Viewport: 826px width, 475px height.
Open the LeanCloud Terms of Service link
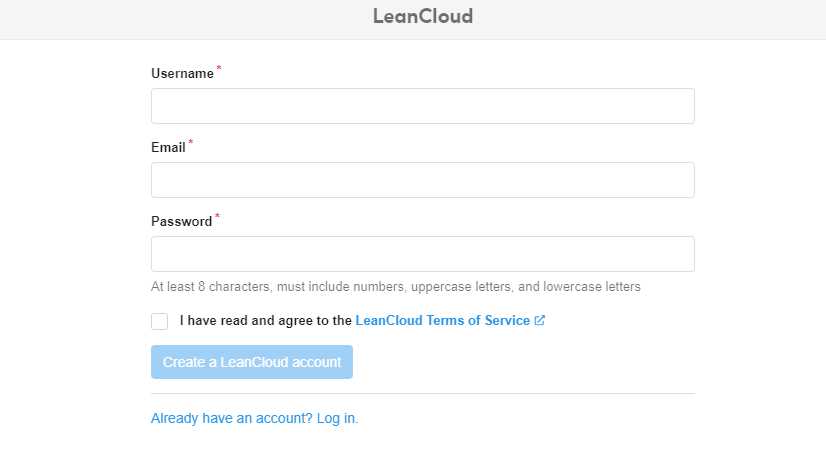click(442, 320)
